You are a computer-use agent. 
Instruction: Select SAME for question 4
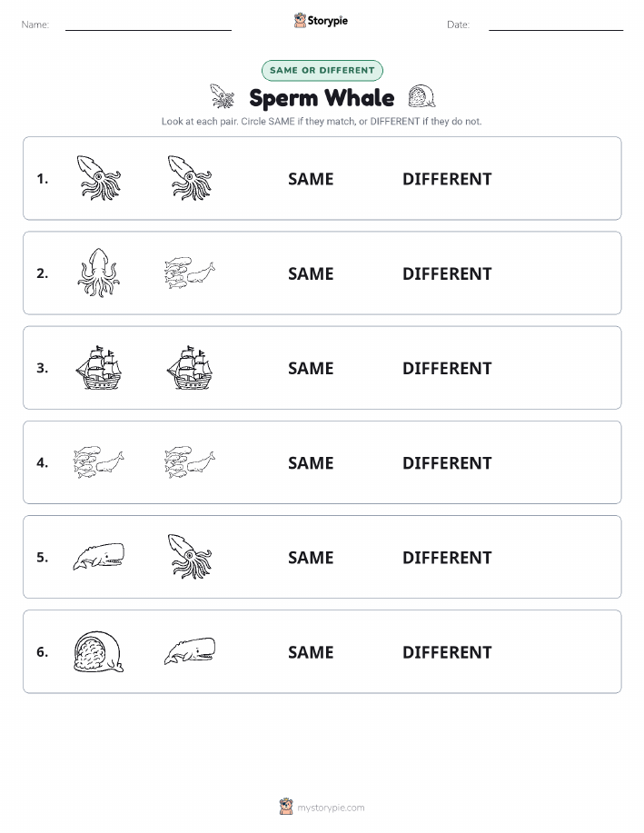pos(311,462)
